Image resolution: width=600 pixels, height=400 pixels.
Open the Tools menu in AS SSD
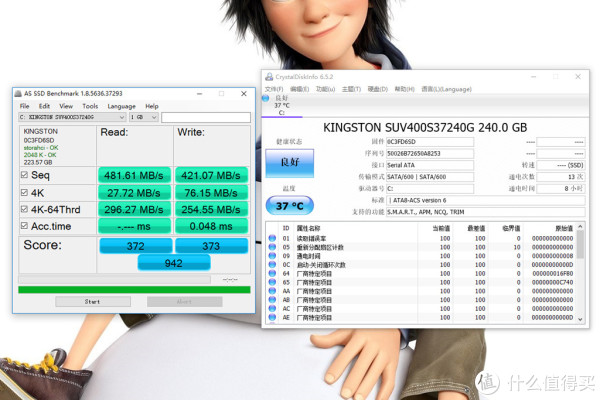click(90, 106)
